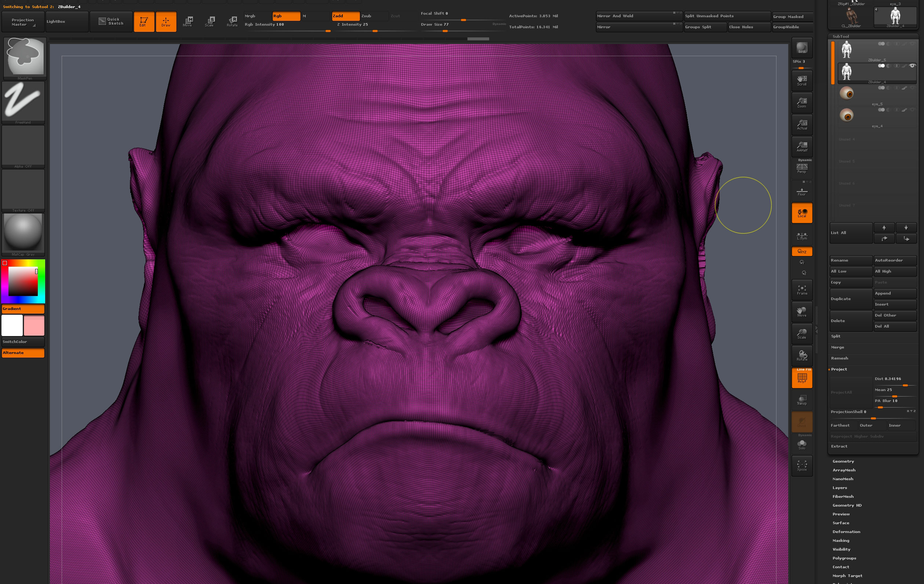This screenshot has height=584, width=924.
Task: Select the Scale view tool in right shelf
Action: point(802,334)
